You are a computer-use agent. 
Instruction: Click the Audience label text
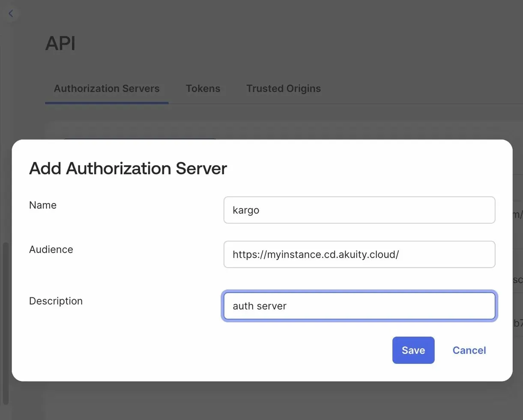[51, 249]
